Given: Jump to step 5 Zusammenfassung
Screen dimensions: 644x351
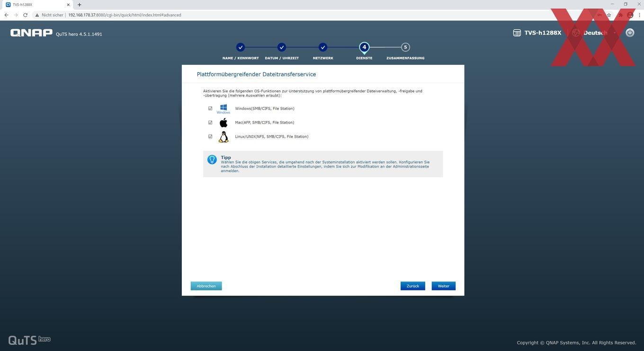Looking at the screenshot, I should pyautogui.click(x=405, y=47).
